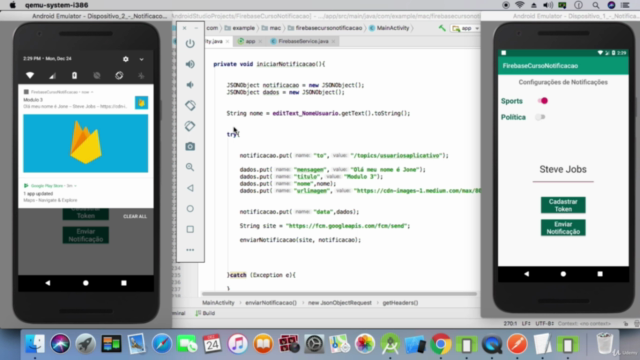
Task: Tap the home button on right phone
Action: pos(563,274)
